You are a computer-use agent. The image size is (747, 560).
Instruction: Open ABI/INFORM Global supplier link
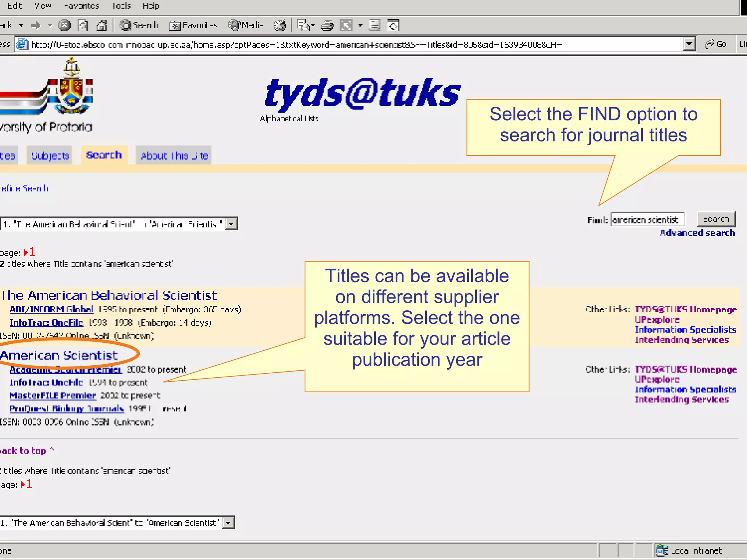coord(51,309)
